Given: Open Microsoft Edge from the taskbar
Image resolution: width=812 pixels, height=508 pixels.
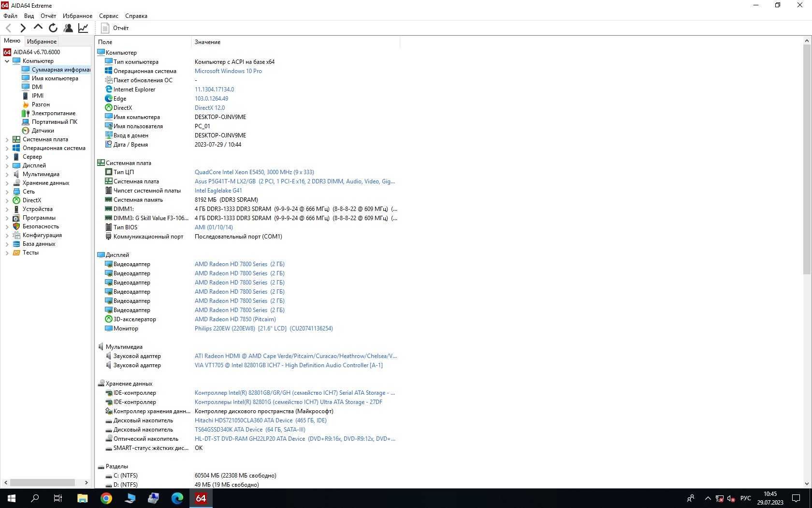Looking at the screenshot, I should point(177,498).
